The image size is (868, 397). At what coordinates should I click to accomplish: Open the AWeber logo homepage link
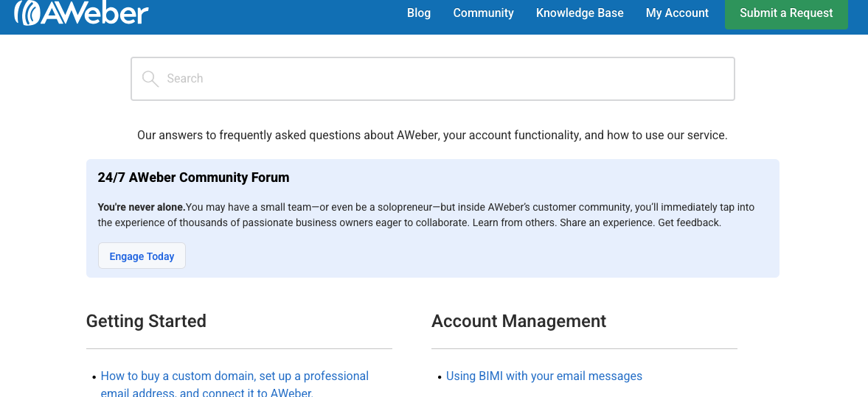(81, 13)
